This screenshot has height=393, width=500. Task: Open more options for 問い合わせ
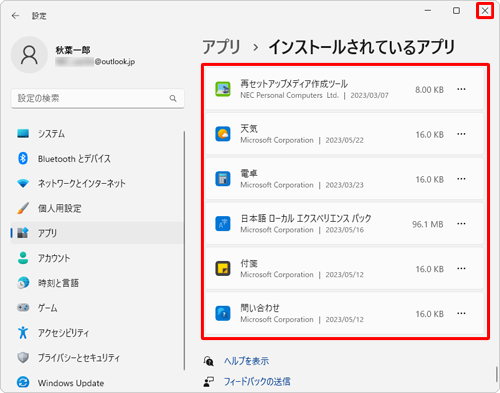click(x=461, y=313)
